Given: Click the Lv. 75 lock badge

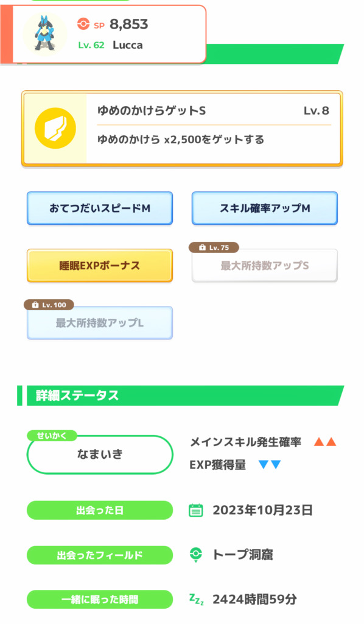Looking at the screenshot, I should coord(214,247).
